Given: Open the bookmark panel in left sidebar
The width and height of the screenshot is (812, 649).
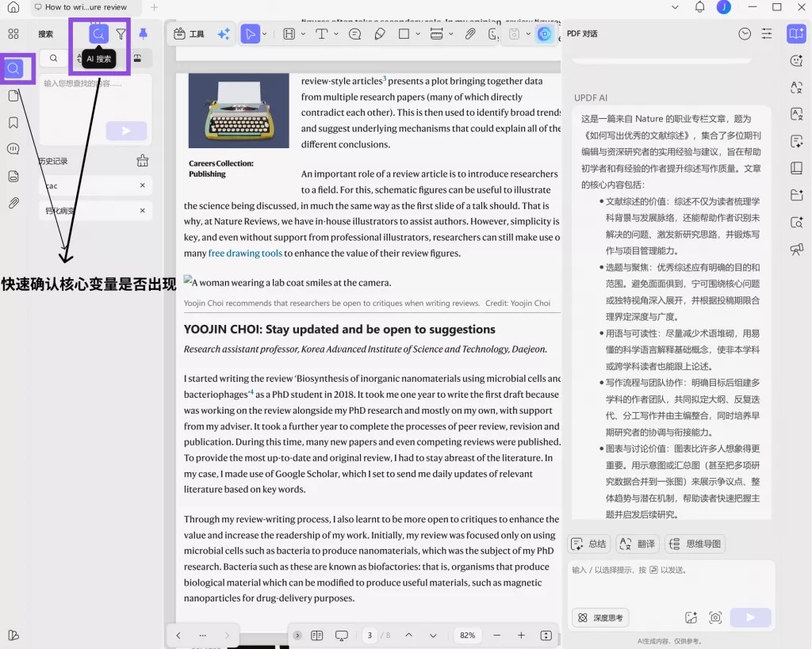Looking at the screenshot, I should click(x=13, y=123).
